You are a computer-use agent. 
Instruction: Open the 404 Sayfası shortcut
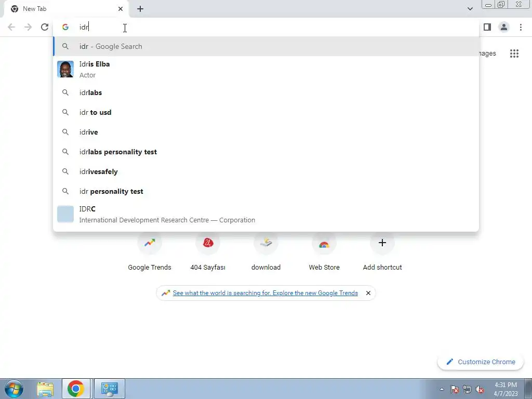tap(208, 252)
